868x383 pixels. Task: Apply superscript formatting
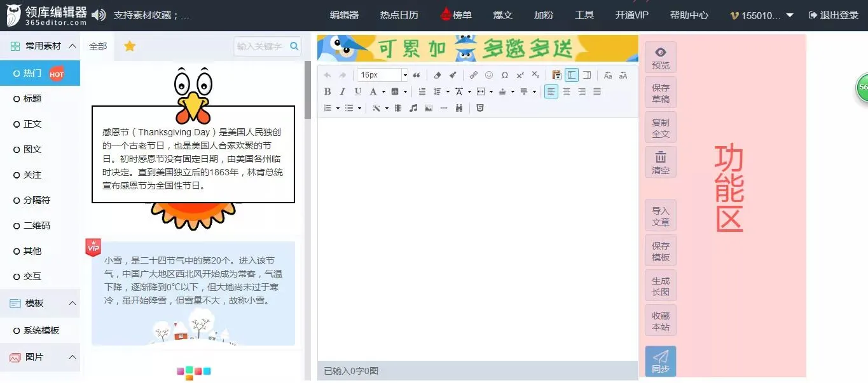(x=520, y=75)
